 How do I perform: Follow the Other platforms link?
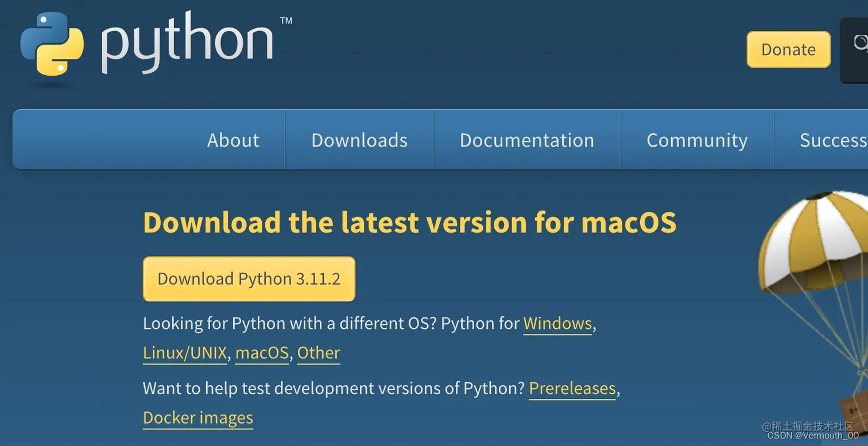click(x=319, y=353)
